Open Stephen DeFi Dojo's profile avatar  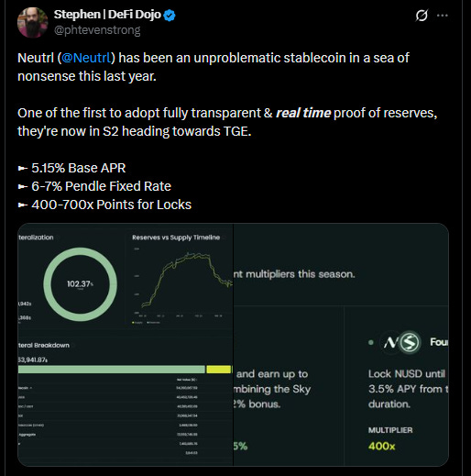33,23
